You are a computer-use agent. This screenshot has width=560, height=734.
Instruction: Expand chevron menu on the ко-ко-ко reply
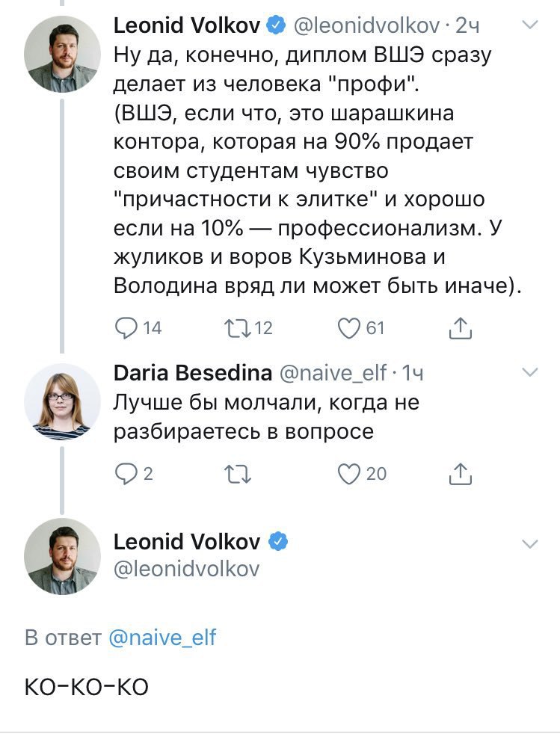529,544
